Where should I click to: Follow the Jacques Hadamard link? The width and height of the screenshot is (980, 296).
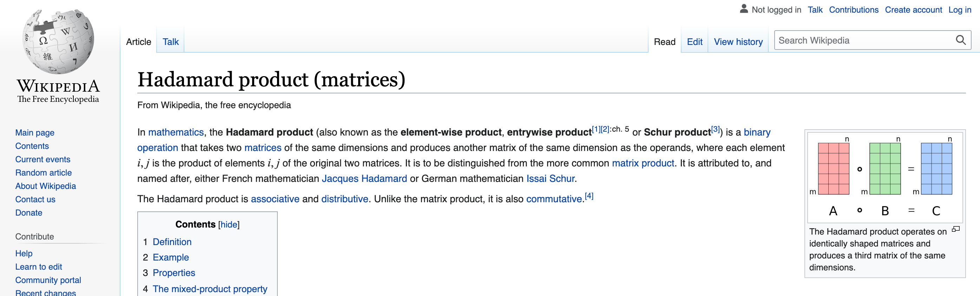pyautogui.click(x=364, y=178)
